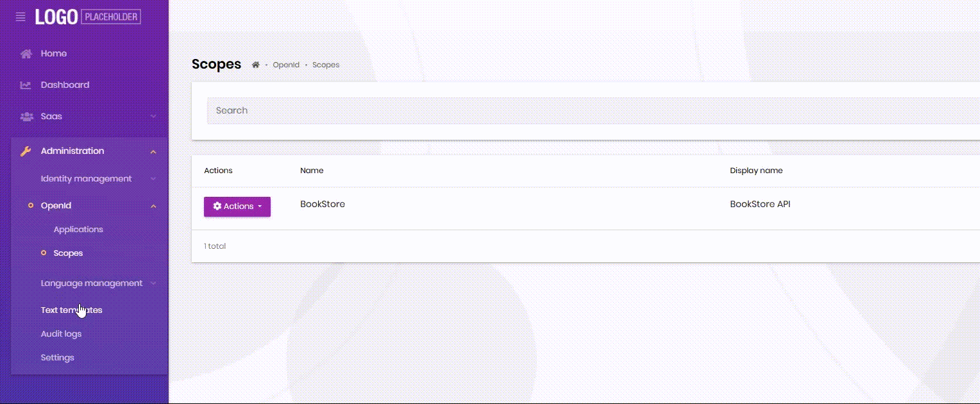
Task: Click the gear icon on Actions button
Action: click(x=217, y=206)
